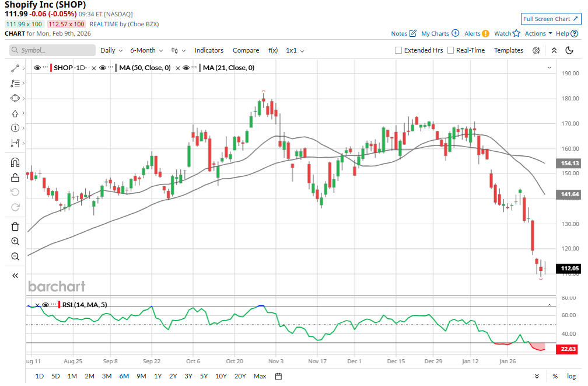Delete drawings with the trash icon
The image size is (588, 386).
pos(15,227)
